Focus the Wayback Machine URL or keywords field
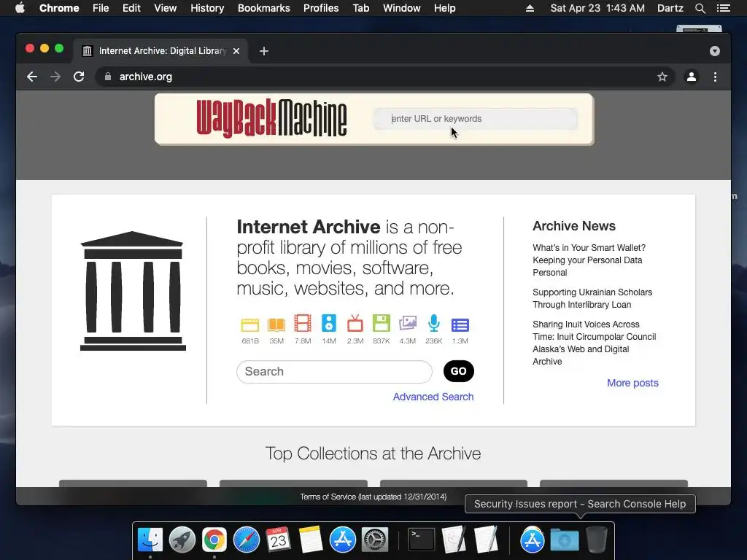747x560 pixels. click(476, 119)
